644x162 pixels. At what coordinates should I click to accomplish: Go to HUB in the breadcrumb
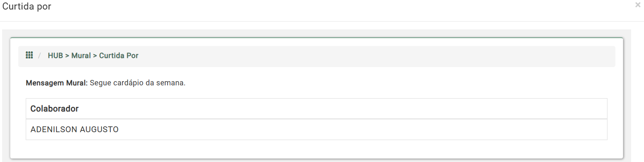pyautogui.click(x=56, y=56)
